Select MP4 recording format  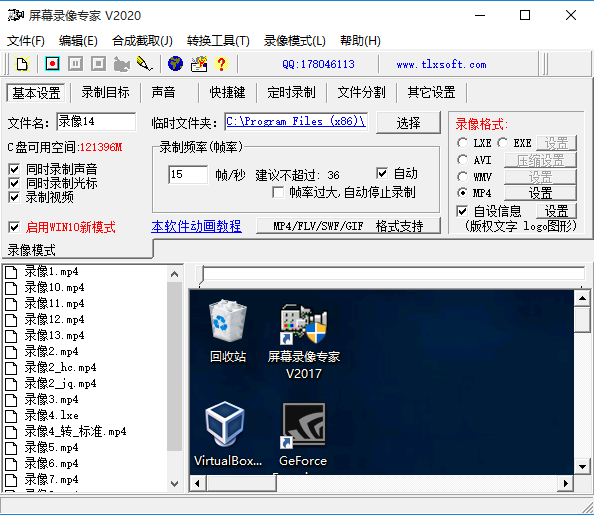(x=462, y=193)
